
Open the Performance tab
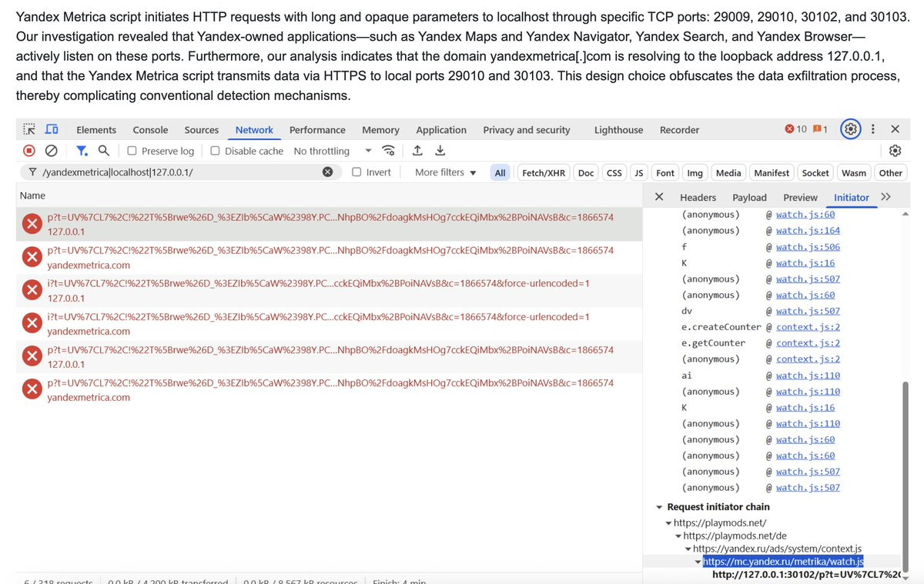(317, 130)
